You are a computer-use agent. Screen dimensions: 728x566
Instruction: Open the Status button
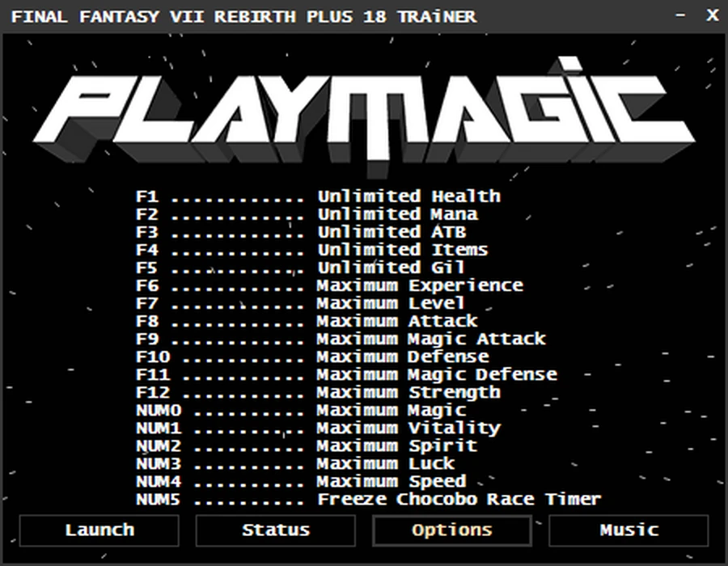[x=275, y=530]
